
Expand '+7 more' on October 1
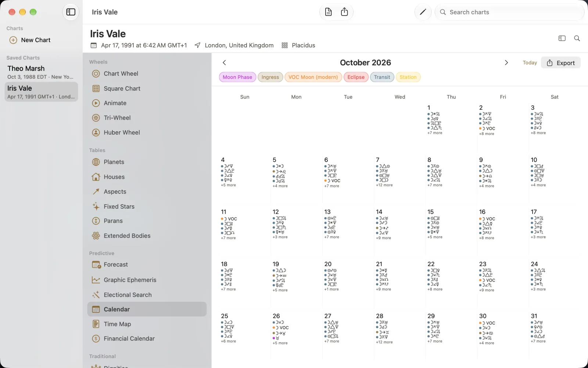tap(435, 133)
